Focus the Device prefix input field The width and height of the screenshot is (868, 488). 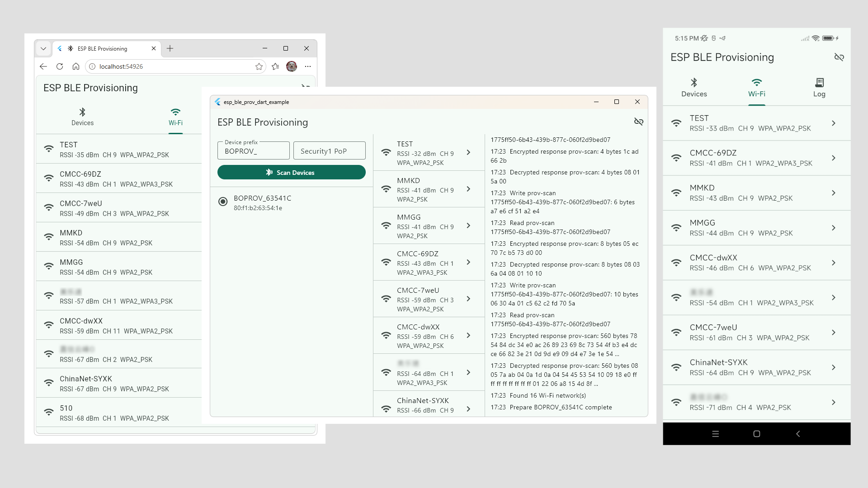(254, 151)
